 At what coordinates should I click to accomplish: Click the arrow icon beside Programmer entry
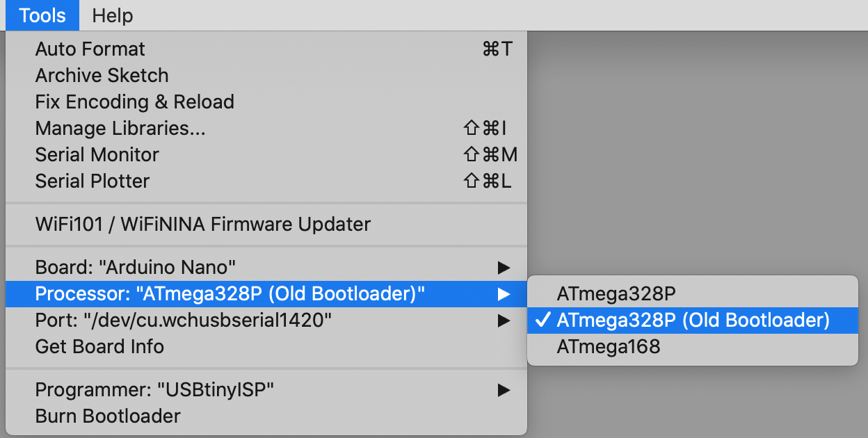click(x=504, y=390)
